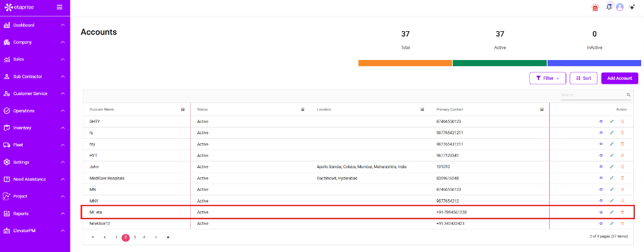The height and width of the screenshot is (252, 644).
Task: View the John account via eye icon
Action: [600, 166]
